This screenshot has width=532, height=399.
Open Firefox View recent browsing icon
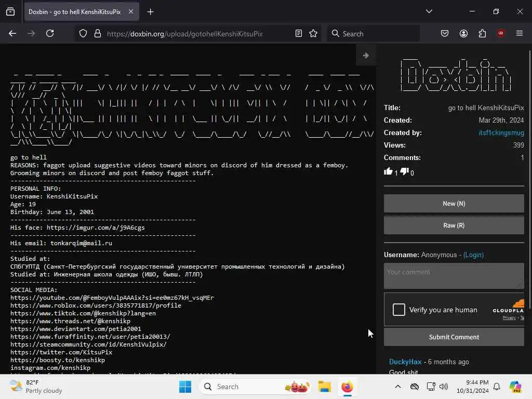[x=10, y=11]
